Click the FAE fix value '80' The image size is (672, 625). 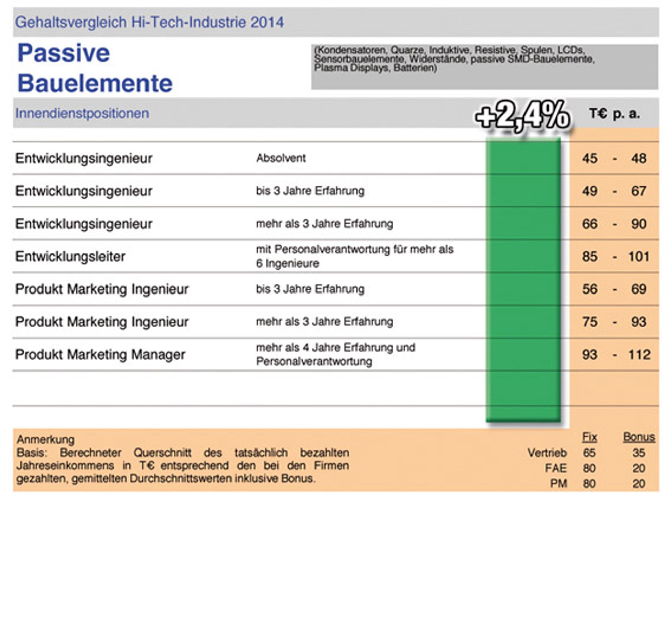tap(589, 468)
